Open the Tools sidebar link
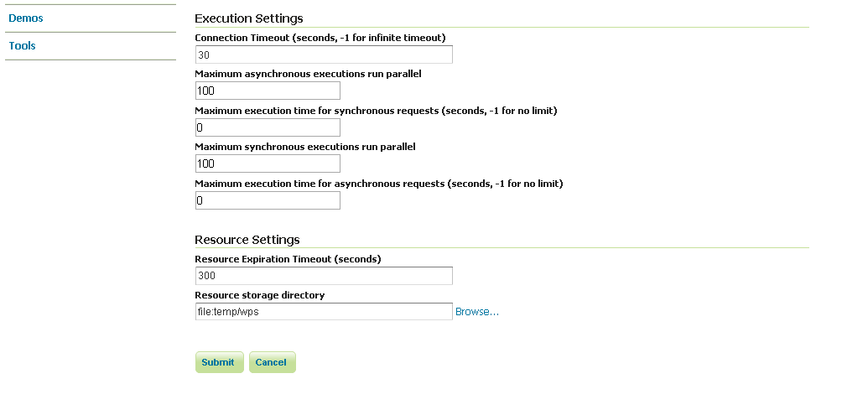The width and height of the screenshot is (868, 415). (23, 46)
